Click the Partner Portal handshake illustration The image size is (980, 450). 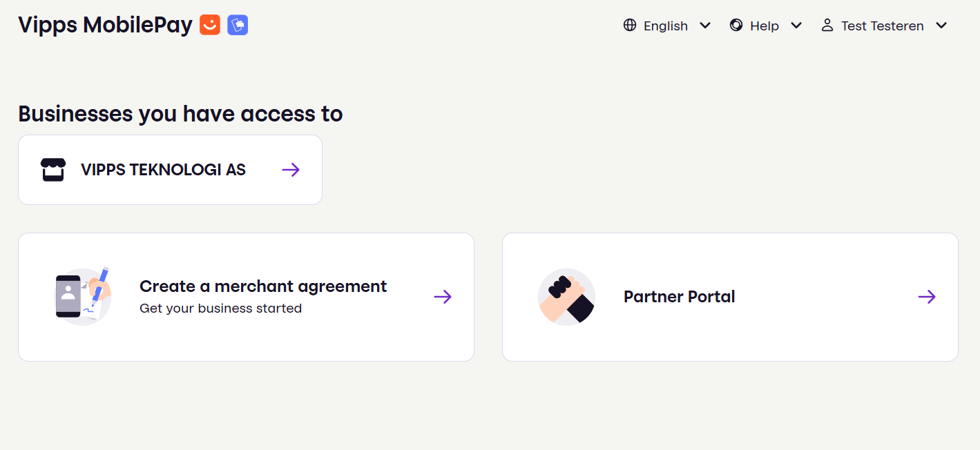point(566,297)
